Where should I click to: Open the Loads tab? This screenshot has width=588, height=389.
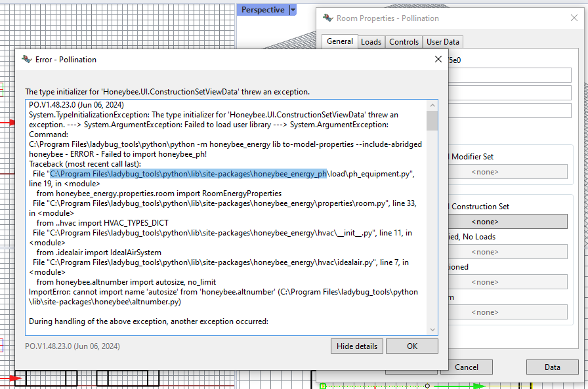point(371,42)
